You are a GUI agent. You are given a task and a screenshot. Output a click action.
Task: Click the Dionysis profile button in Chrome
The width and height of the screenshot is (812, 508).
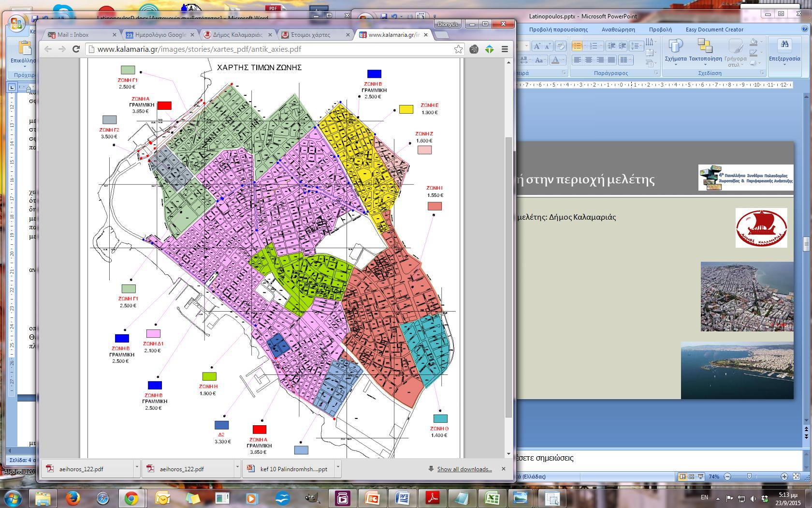[449, 24]
